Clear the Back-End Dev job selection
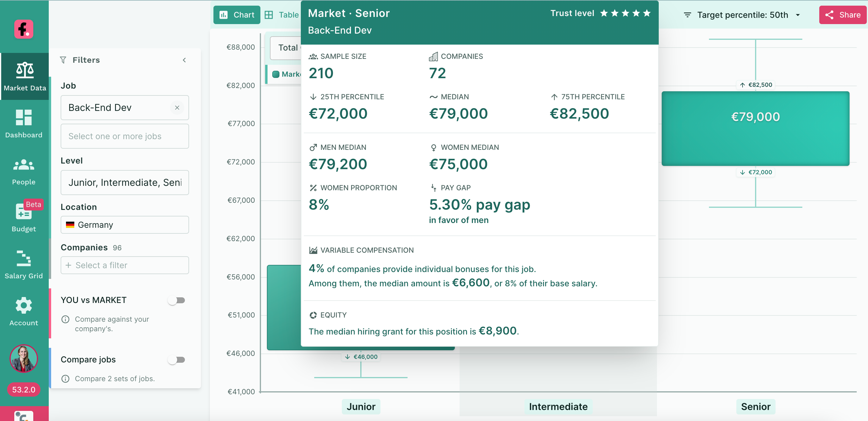Viewport: 868px width, 421px height. click(177, 108)
